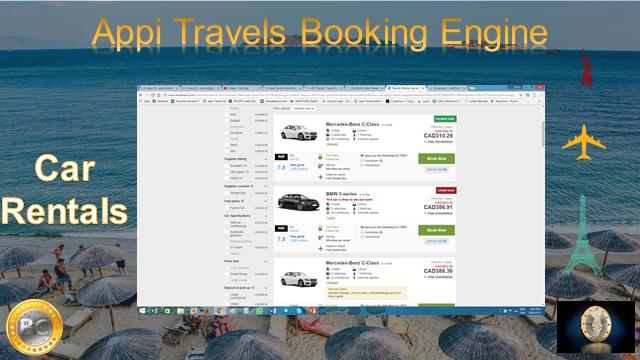Book the BMW 5-series with Book Now
Screen dimensions: 640x360
click(436, 230)
